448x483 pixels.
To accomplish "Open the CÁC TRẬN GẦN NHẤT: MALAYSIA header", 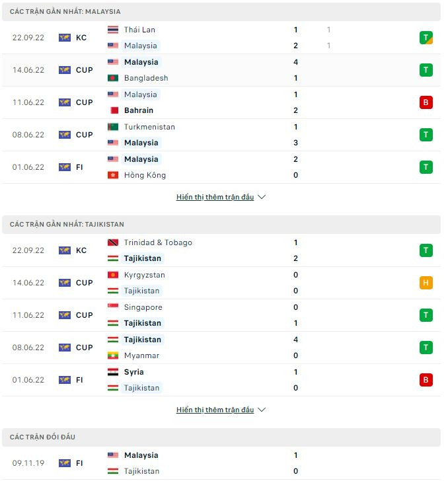I will pyautogui.click(x=65, y=12).
